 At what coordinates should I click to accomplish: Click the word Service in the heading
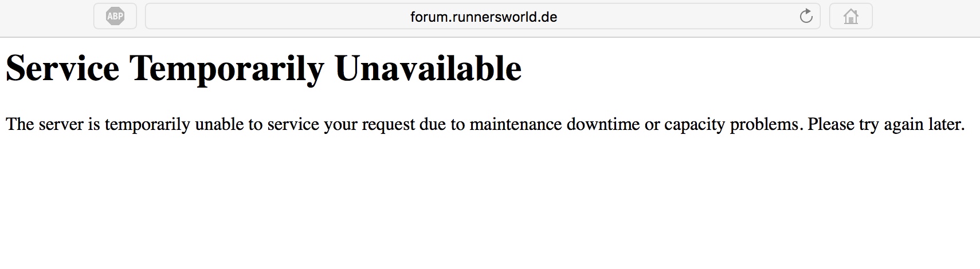pyautogui.click(x=62, y=69)
